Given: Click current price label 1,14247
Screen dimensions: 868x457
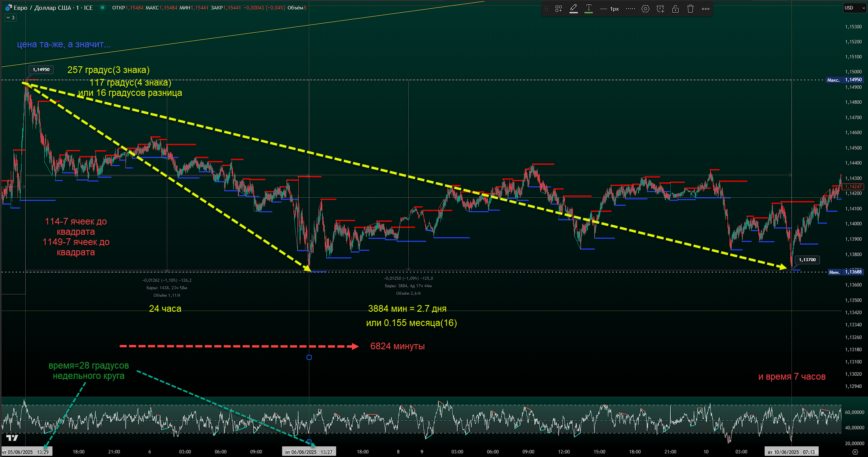Looking at the screenshot, I should point(854,187).
